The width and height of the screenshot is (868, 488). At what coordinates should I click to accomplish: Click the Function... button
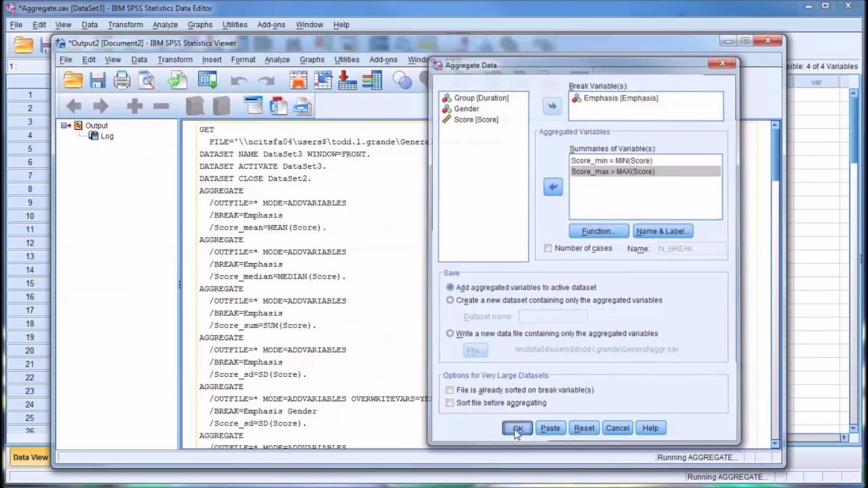point(599,231)
